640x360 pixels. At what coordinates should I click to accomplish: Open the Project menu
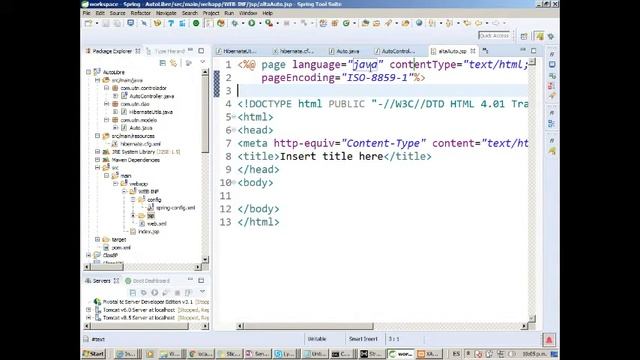point(211,13)
